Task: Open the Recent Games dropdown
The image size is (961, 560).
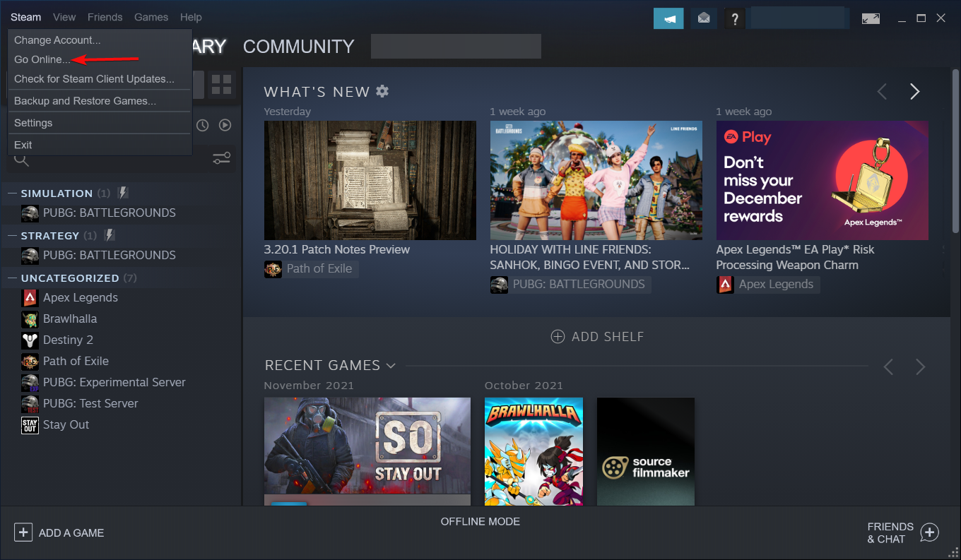Action: [390, 366]
